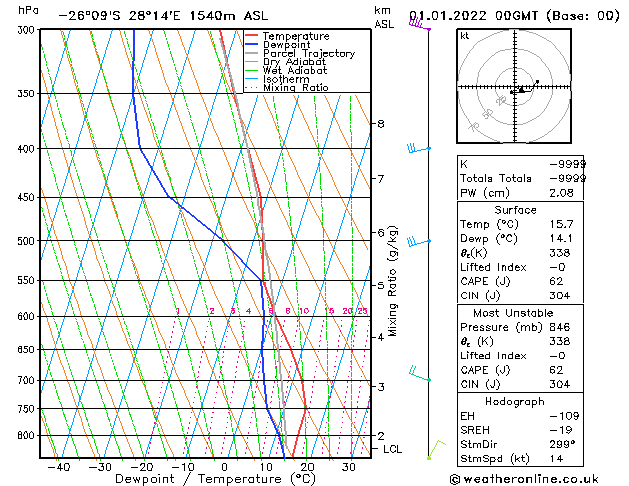629x486 pixels.
Task: Click the surface Temp value 15.7
Action: (561, 224)
